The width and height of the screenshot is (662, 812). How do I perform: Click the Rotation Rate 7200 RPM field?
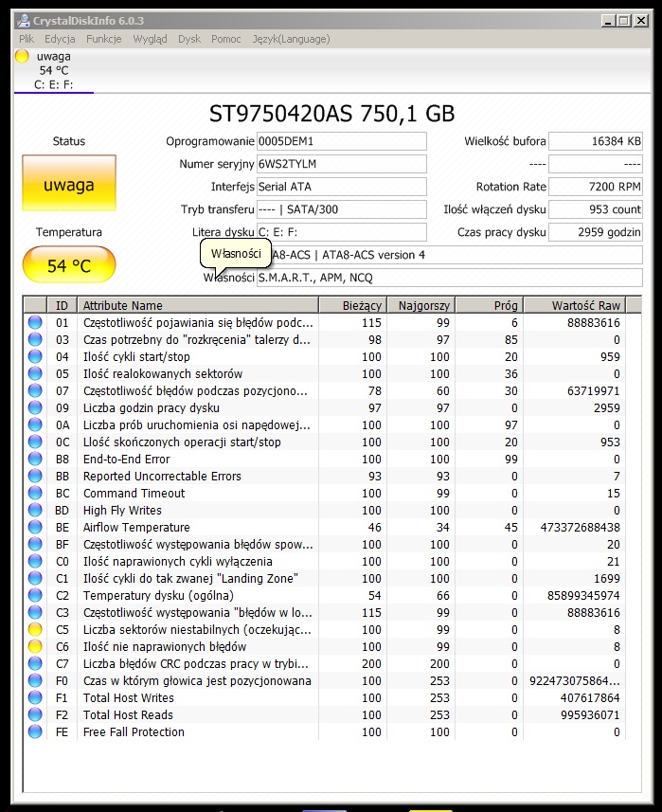point(596,187)
